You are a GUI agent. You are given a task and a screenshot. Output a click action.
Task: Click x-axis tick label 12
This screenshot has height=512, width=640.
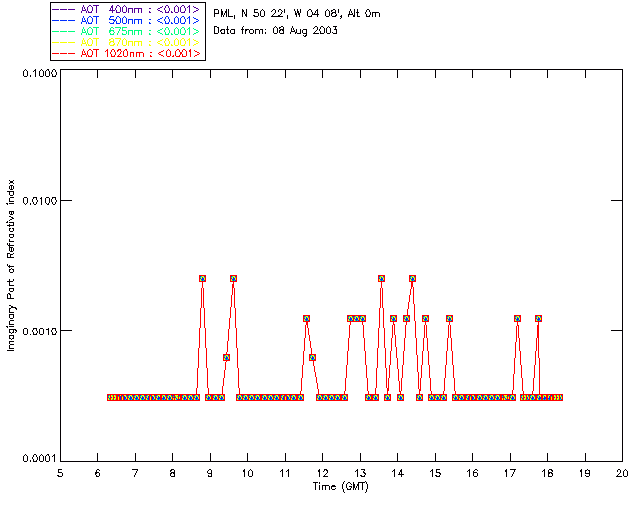tap(322, 473)
